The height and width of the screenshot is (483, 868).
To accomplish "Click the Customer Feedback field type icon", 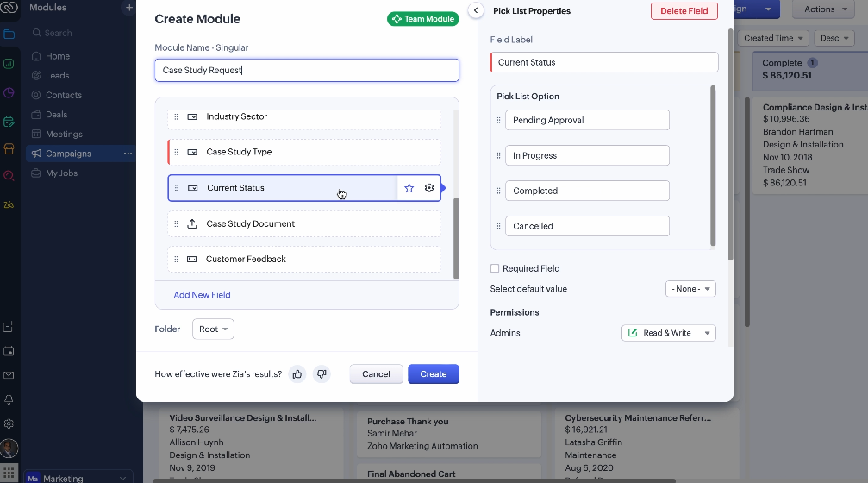I will [191, 260].
